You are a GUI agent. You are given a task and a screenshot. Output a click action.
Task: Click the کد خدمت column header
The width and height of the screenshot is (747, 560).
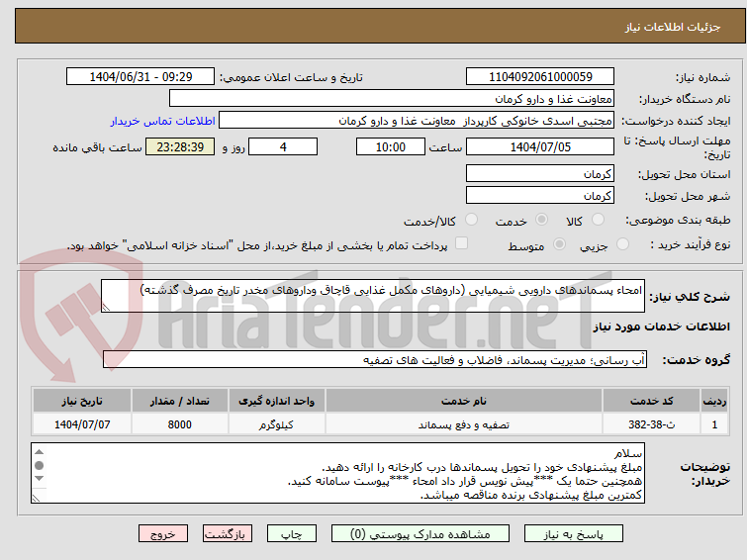click(651, 401)
